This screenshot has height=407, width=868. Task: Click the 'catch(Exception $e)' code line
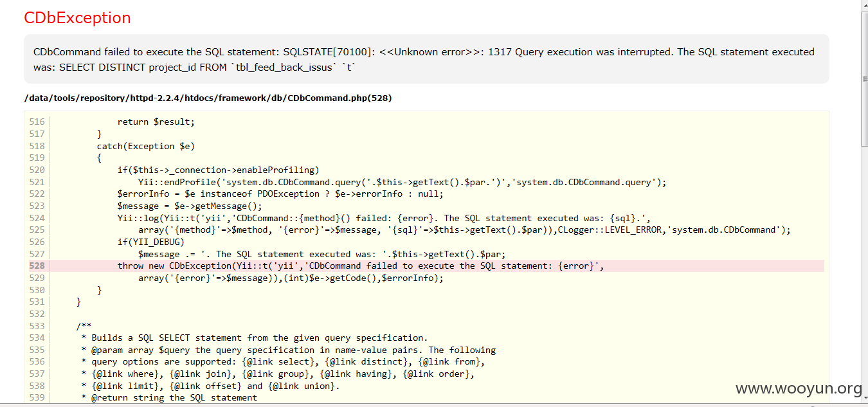click(x=146, y=146)
